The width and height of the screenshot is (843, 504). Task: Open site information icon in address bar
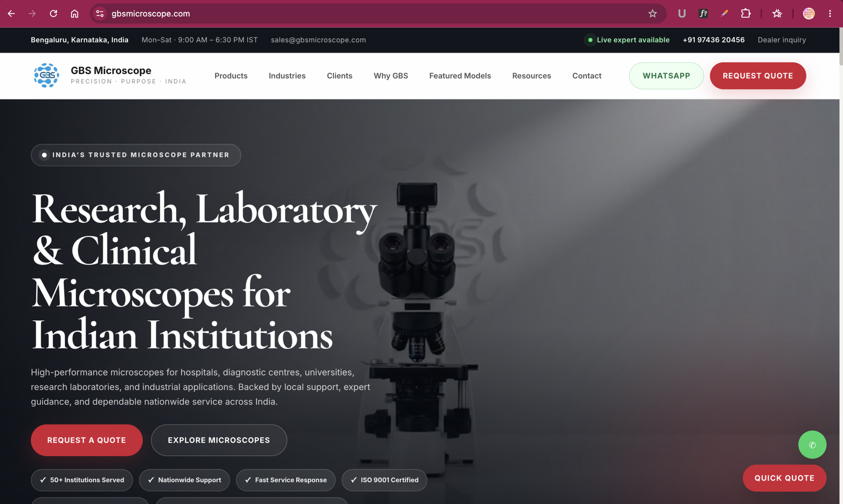pyautogui.click(x=100, y=14)
